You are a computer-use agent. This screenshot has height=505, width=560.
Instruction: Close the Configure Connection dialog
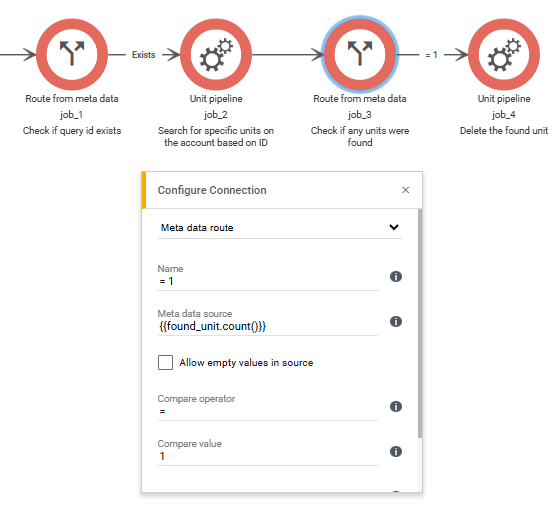tap(405, 190)
